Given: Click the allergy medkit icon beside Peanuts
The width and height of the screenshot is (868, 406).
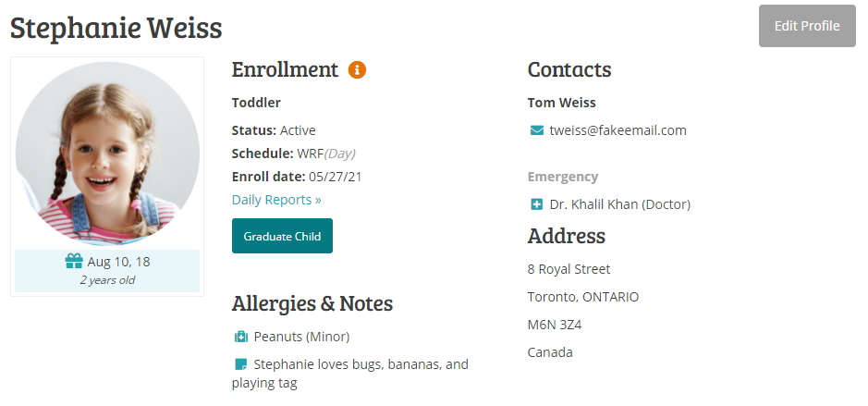Looking at the screenshot, I should (240, 337).
